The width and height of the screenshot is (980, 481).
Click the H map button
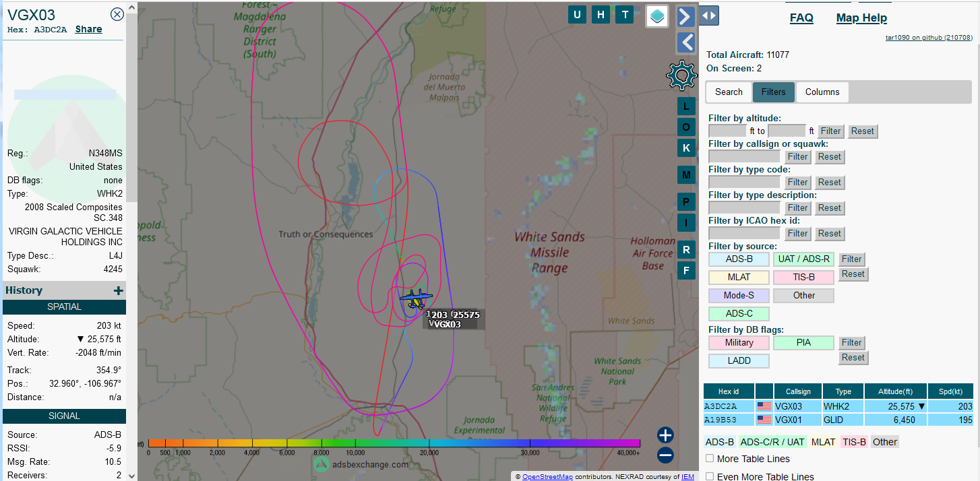click(x=601, y=15)
